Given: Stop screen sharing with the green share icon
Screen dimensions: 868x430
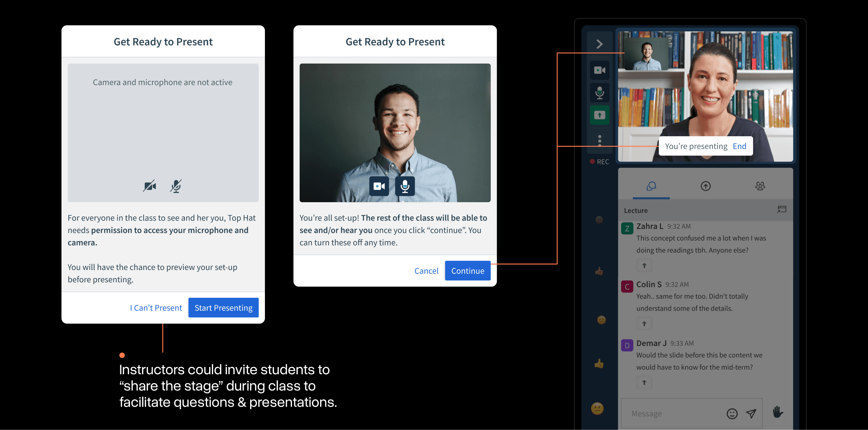Looking at the screenshot, I should [599, 115].
